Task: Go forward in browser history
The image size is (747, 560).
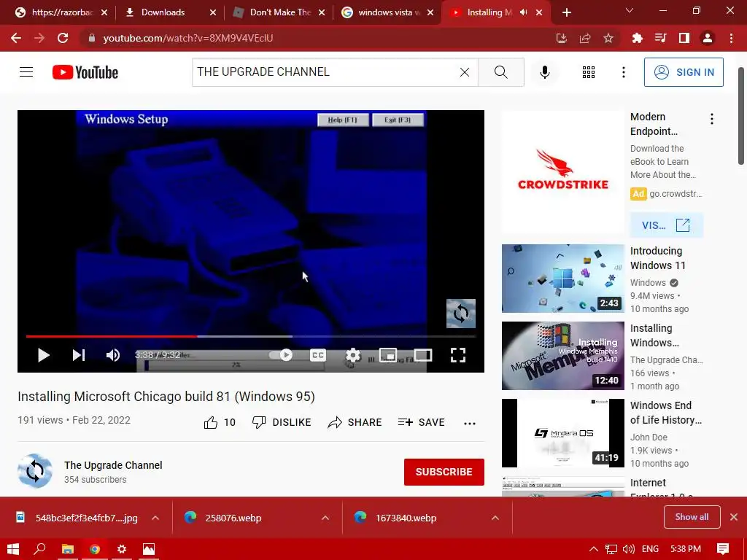Action: point(39,38)
